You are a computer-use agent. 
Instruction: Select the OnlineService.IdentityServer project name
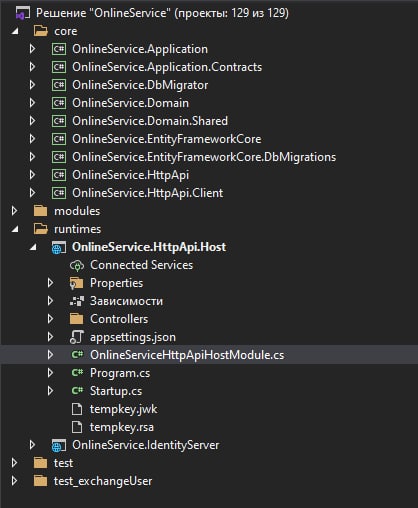pyautogui.click(x=146, y=445)
